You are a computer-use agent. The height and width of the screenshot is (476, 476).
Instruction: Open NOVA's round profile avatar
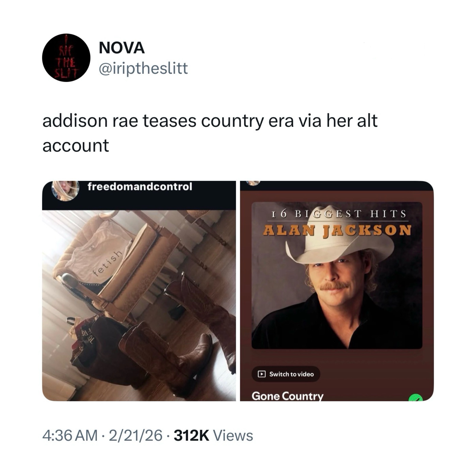pos(66,58)
